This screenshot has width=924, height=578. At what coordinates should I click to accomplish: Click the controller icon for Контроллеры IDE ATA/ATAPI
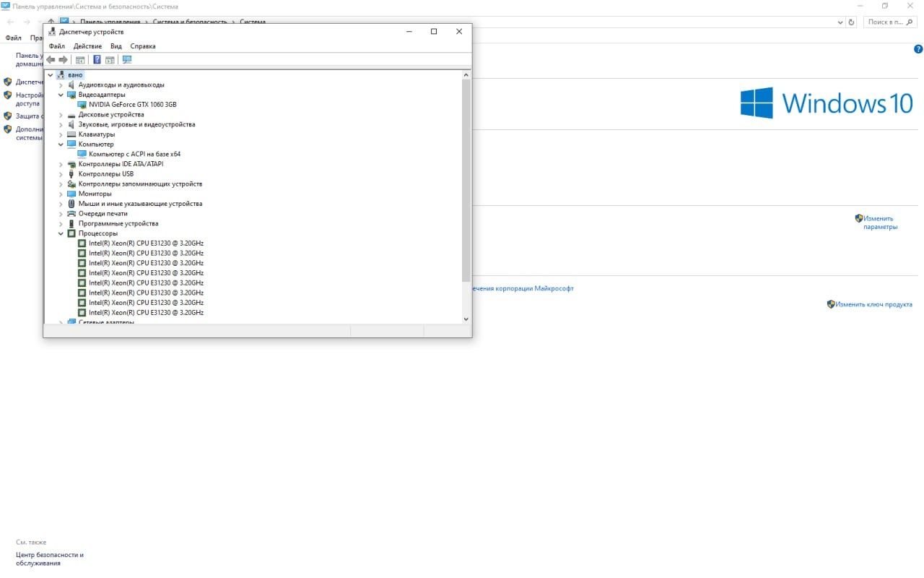71,164
